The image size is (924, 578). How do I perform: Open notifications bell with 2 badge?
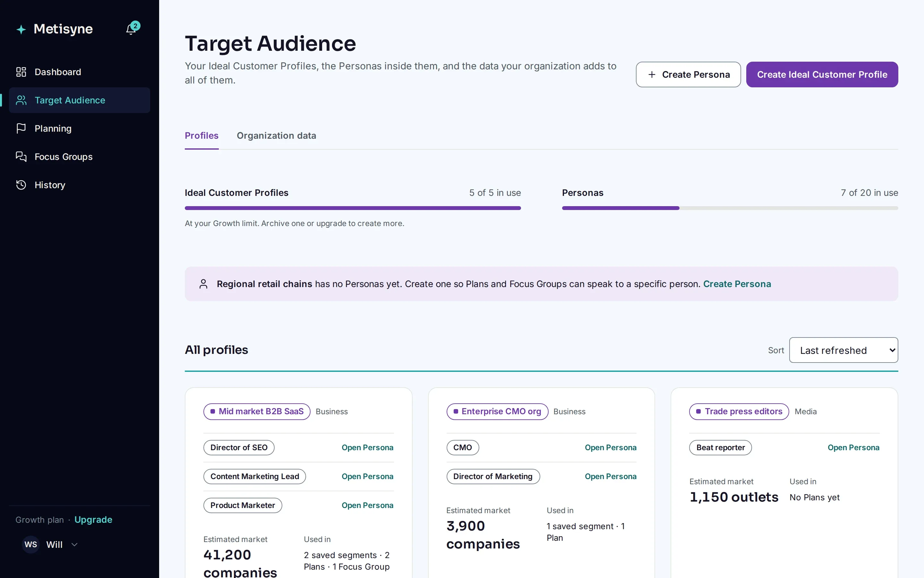pyautogui.click(x=133, y=28)
